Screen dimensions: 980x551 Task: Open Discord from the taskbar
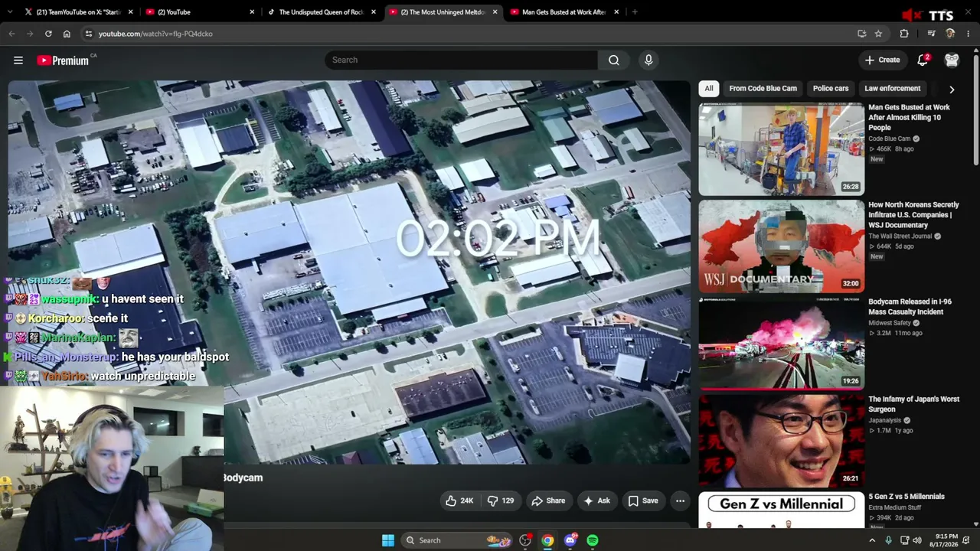click(x=570, y=540)
